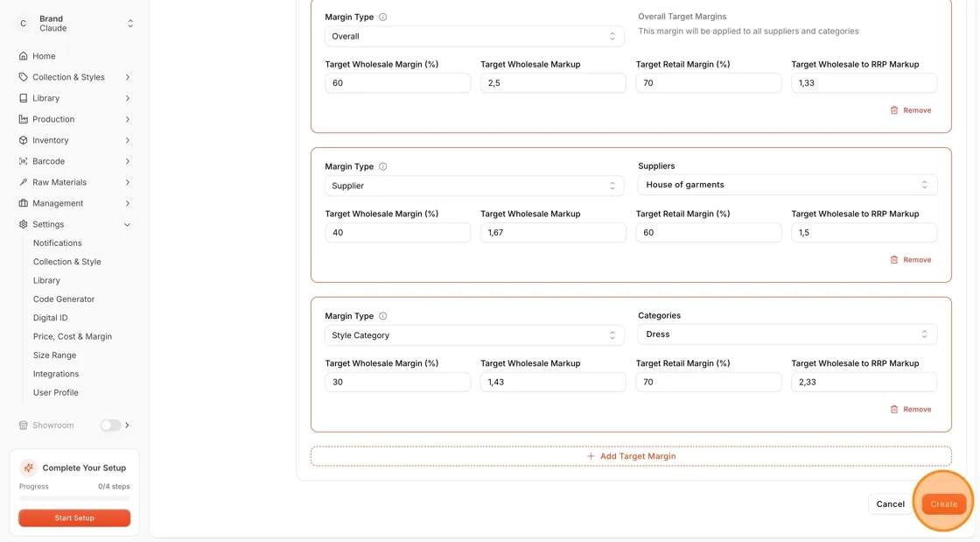The height and width of the screenshot is (542, 980).
Task: Click Target Wholesale Margin field with 40
Action: coord(397,232)
